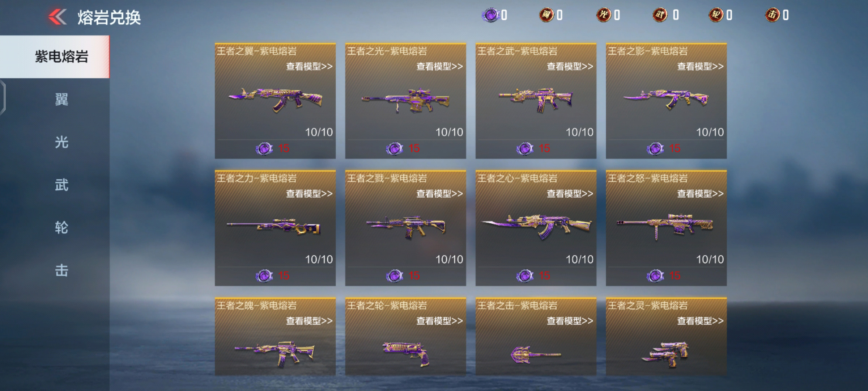
Task: View model of 王者之轮-紫电熔岩
Action: [x=439, y=321]
